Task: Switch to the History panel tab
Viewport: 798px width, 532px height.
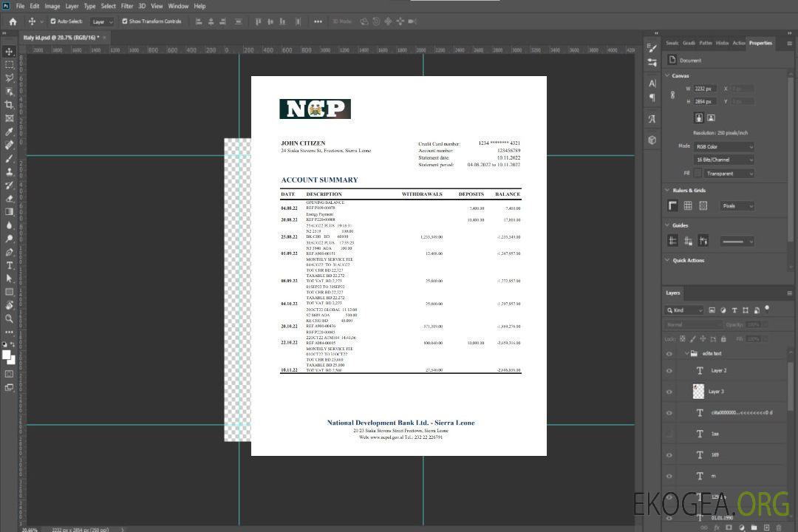Action: coord(722,43)
